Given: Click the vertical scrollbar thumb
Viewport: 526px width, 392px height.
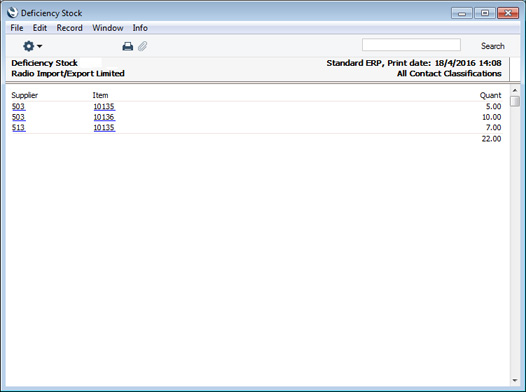Looking at the screenshot, I should (x=515, y=101).
